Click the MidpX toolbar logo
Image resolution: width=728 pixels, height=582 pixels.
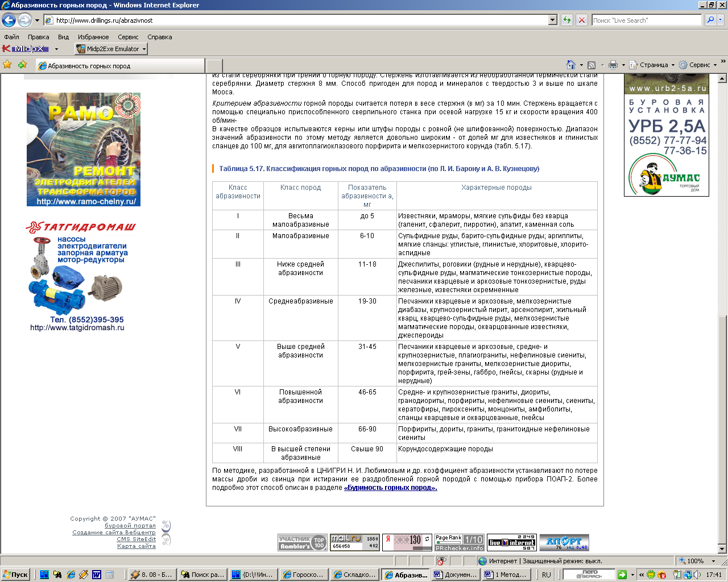(26, 49)
